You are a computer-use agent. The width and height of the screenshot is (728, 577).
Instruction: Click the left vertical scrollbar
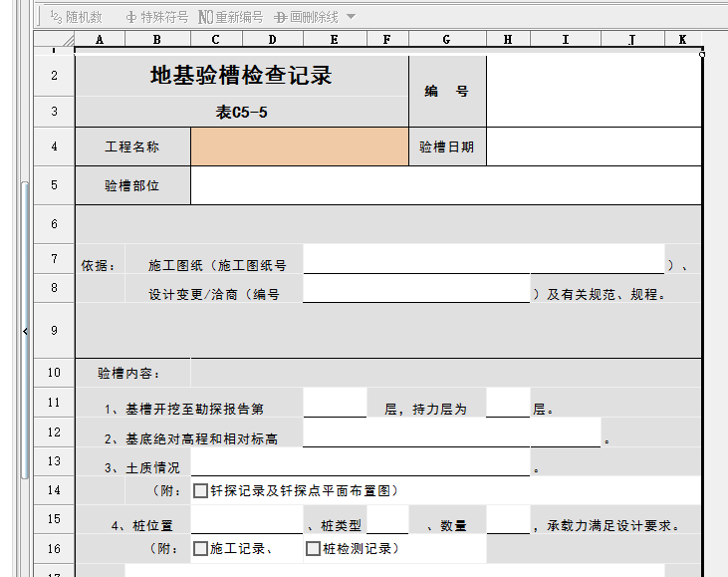click(25, 249)
